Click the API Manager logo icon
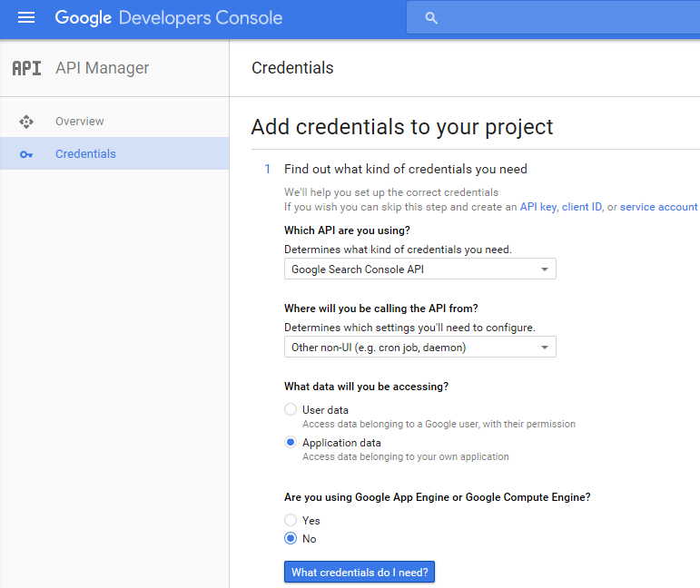 27,68
